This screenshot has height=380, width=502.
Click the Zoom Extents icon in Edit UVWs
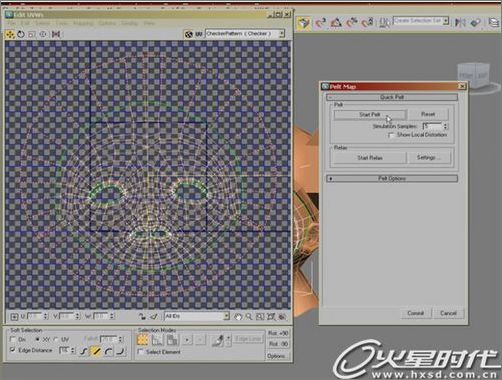(x=271, y=317)
